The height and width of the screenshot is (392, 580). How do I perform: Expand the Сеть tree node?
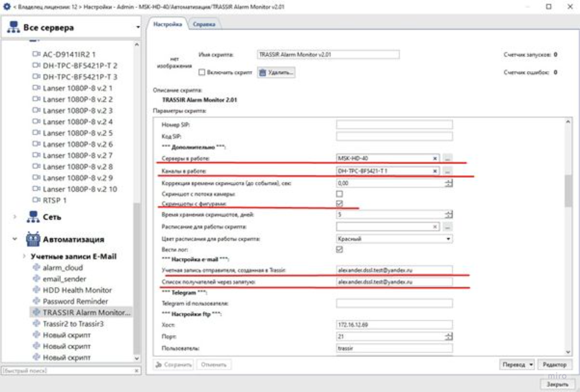[x=15, y=217]
